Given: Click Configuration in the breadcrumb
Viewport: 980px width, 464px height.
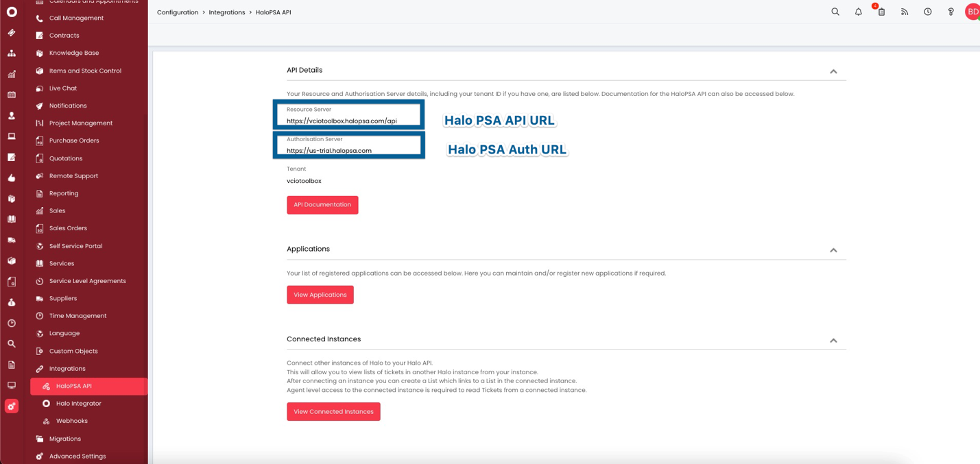Looking at the screenshot, I should click(x=178, y=12).
